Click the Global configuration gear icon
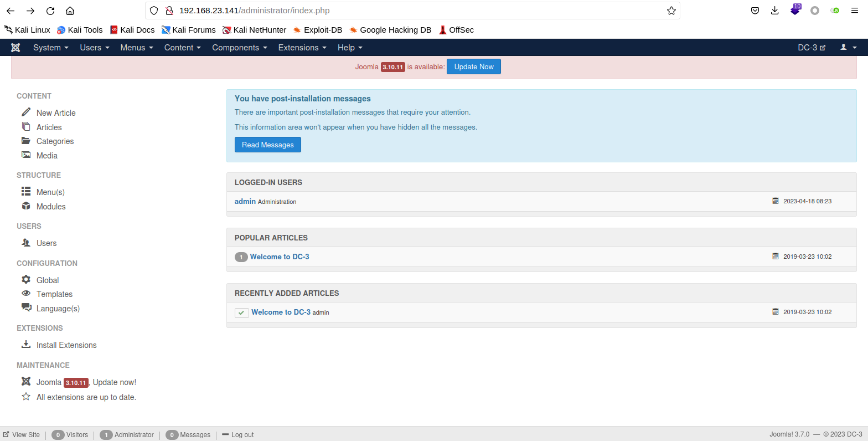Screen dimensions: 868x441 (26, 279)
